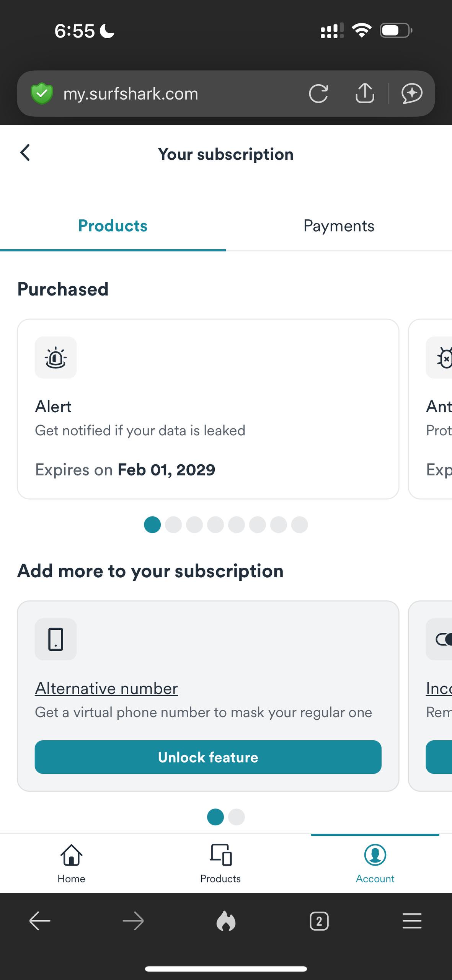Open the browser hamburger menu
The width and height of the screenshot is (452, 980).
click(412, 921)
